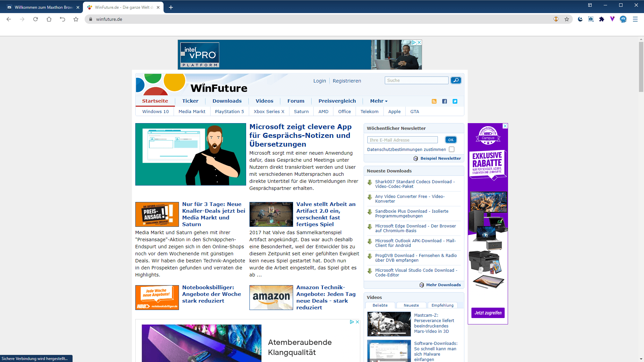Close the Willkommen zum Maxthon Browser tab
Image resolution: width=644 pixels, height=362 pixels.
click(x=78, y=7)
